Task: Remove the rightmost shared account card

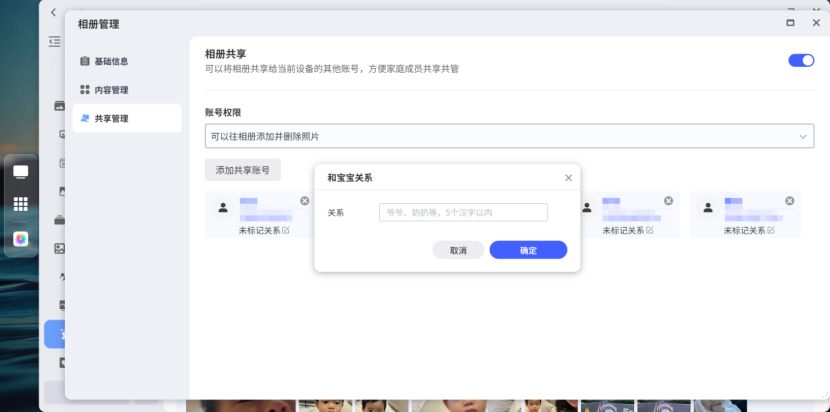Action: [789, 201]
